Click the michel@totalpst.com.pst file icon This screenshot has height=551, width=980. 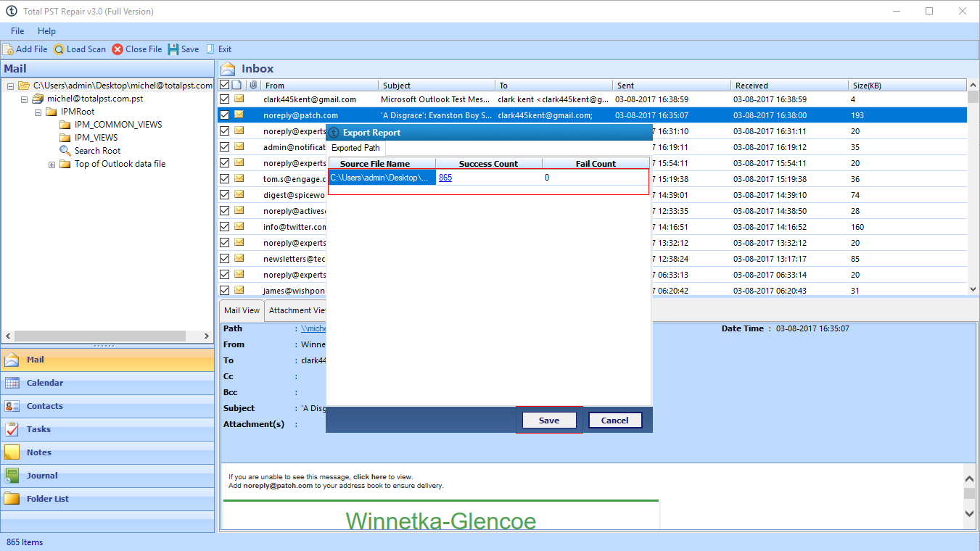(38, 99)
